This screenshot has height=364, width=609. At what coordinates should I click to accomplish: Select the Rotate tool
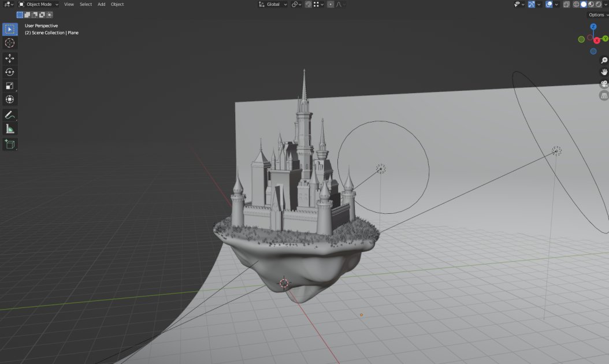pos(10,72)
